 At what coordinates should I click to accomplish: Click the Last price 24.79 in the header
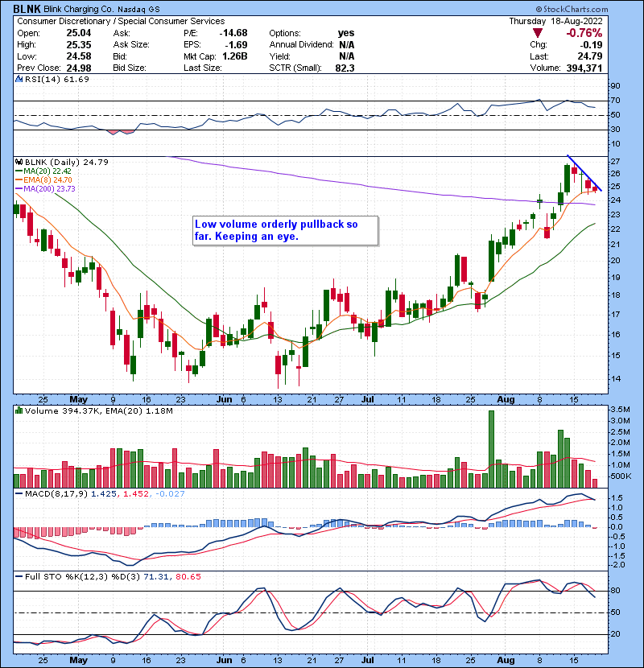(x=590, y=56)
